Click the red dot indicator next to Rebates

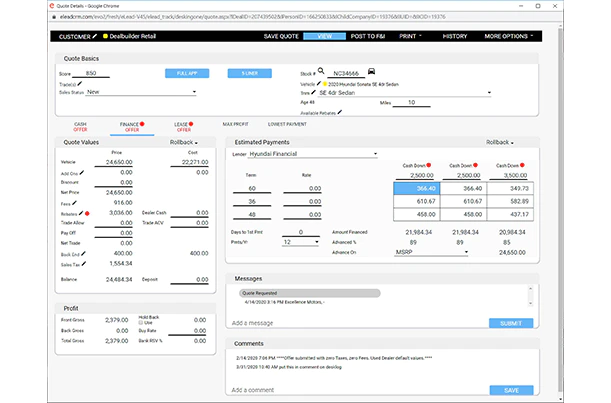click(87, 214)
